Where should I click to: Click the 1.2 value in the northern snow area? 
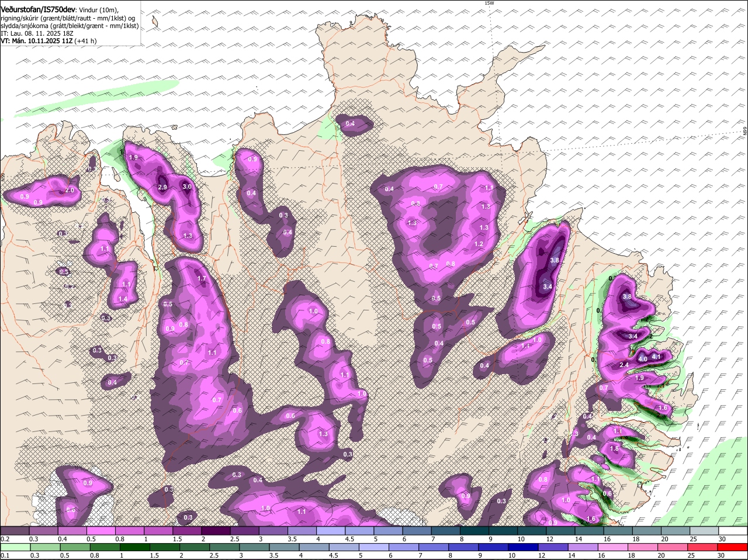pyautogui.click(x=479, y=244)
